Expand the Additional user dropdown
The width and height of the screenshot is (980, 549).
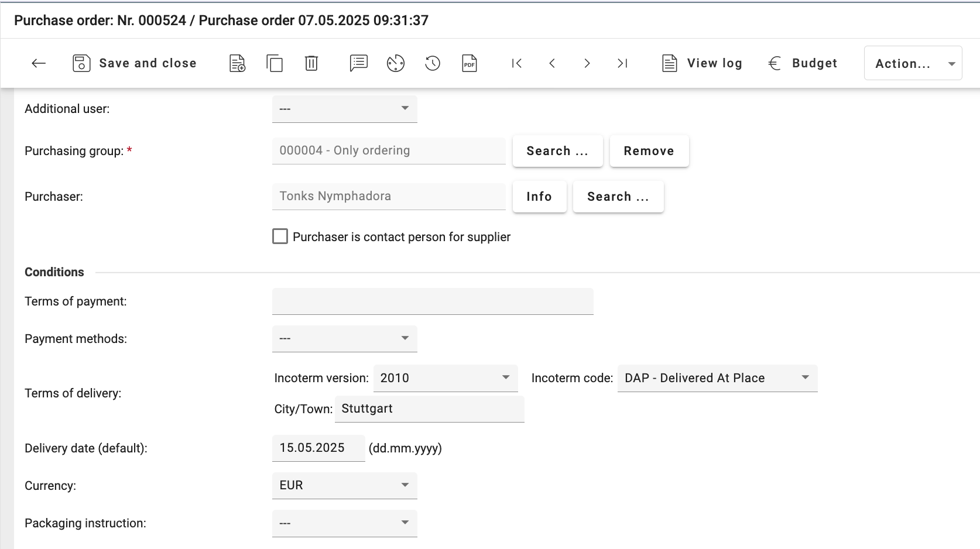point(344,109)
